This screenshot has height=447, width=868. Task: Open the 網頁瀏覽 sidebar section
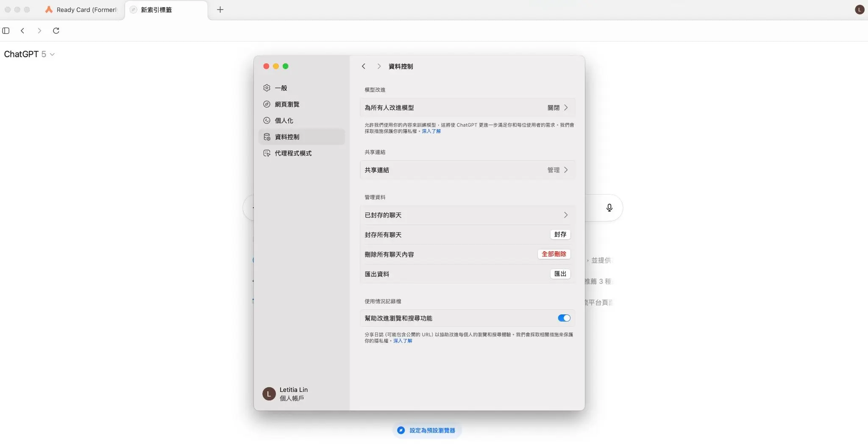(x=267, y=104)
